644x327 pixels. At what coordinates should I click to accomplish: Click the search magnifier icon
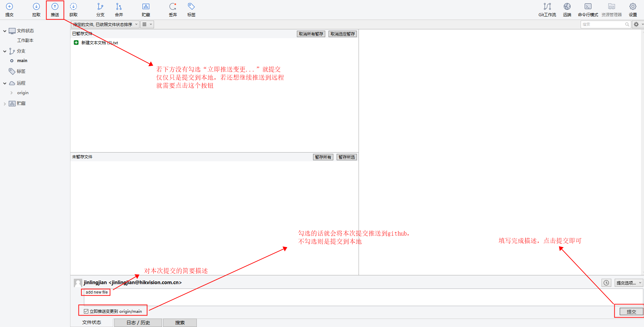pyautogui.click(x=627, y=24)
